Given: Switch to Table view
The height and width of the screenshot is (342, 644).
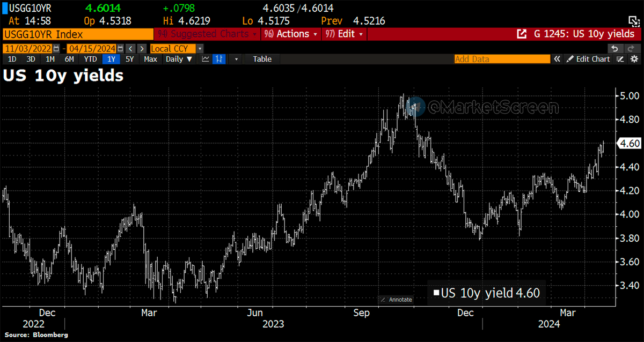Looking at the screenshot, I should click(262, 59).
